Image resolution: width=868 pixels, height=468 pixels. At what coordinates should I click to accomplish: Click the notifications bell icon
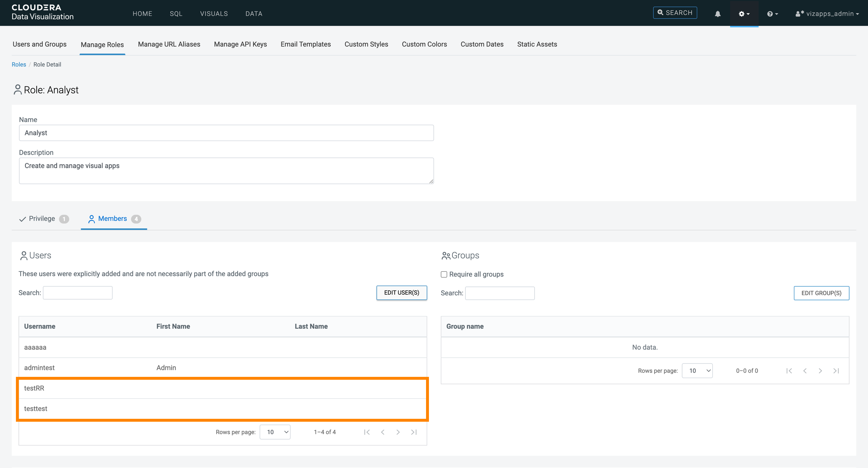click(718, 14)
